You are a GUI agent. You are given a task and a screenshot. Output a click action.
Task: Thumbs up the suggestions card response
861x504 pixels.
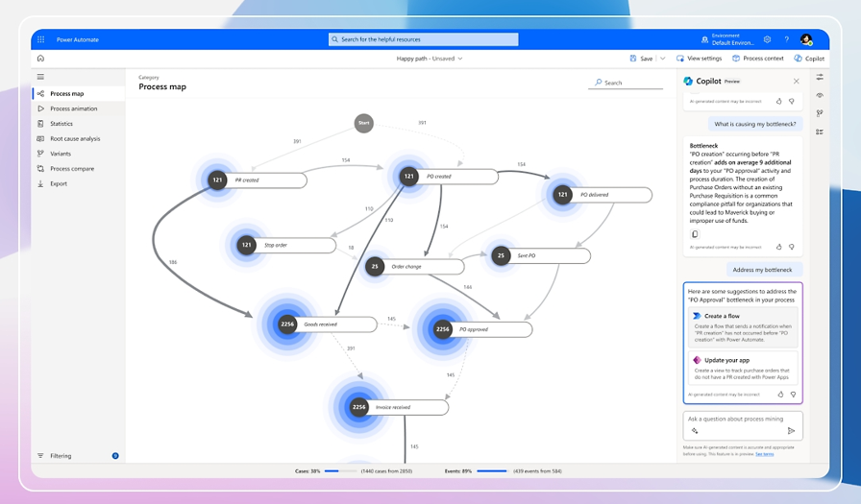coord(780,395)
